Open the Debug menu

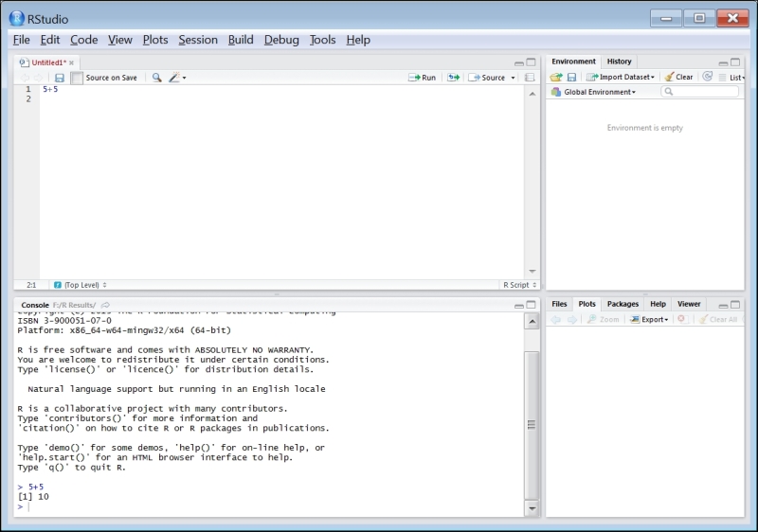click(x=281, y=40)
